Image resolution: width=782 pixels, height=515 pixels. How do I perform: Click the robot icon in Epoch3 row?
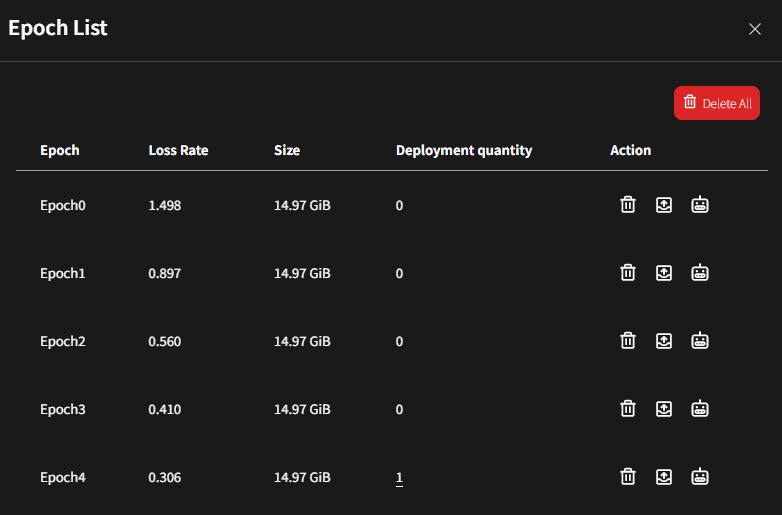pos(700,409)
